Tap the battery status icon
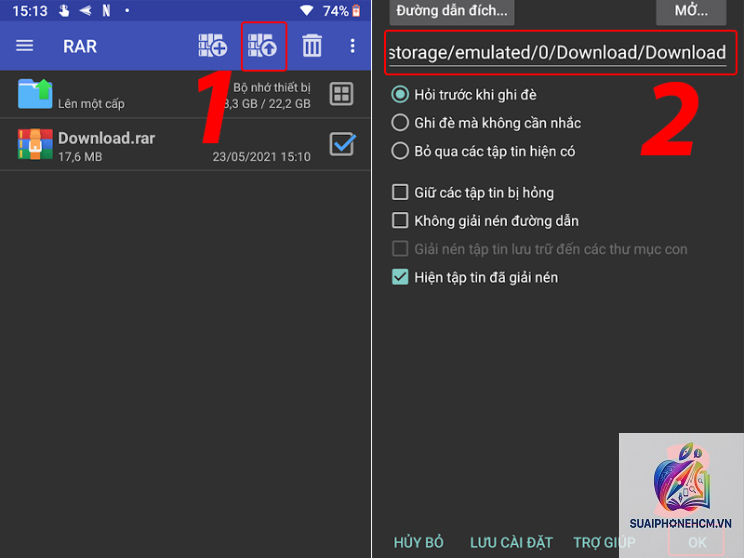Image resolution: width=744 pixels, height=558 pixels. click(356, 10)
